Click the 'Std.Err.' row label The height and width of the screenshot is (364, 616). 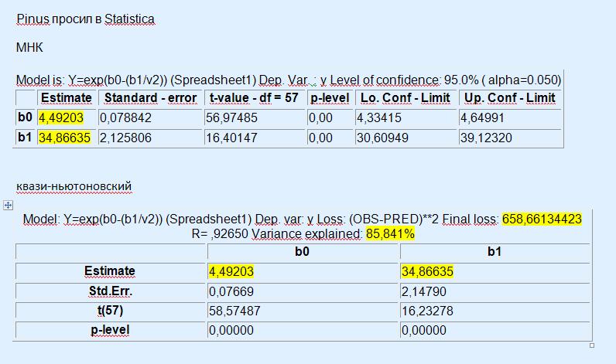point(111,291)
